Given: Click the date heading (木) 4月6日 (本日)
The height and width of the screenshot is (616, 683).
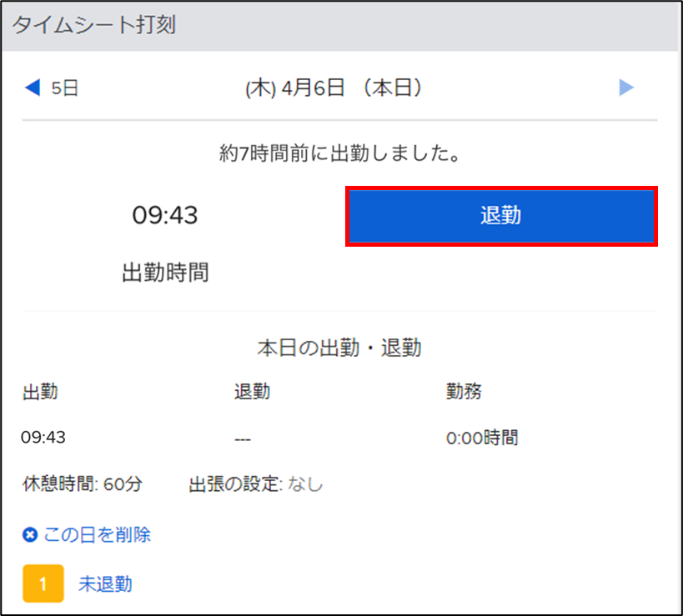Looking at the screenshot, I should tap(334, 88).
